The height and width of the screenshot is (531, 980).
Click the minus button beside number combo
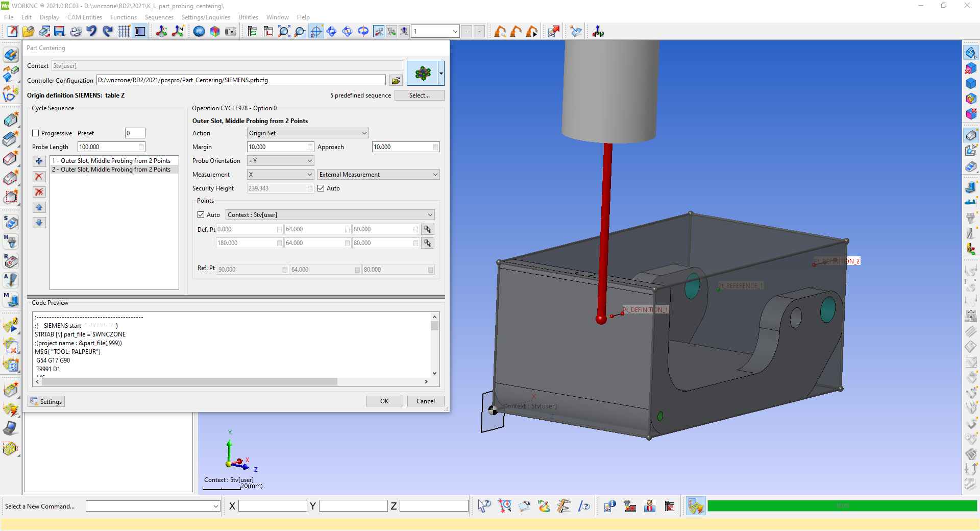click(x=467, y=32)
